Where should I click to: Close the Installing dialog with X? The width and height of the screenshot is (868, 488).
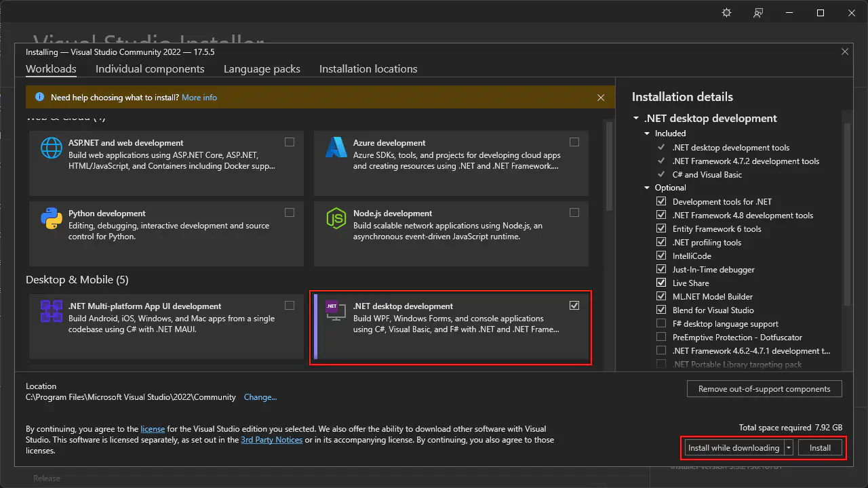(x=845, y=52)
